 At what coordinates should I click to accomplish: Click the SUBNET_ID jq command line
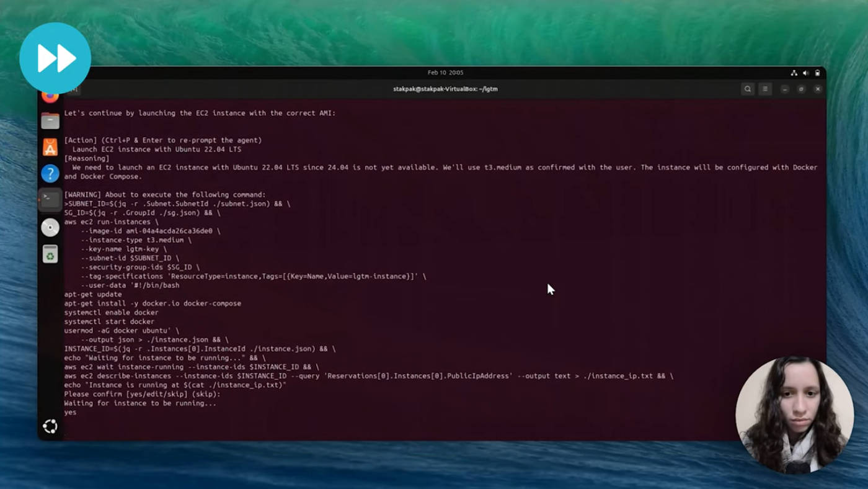click(x=177, y=204)
